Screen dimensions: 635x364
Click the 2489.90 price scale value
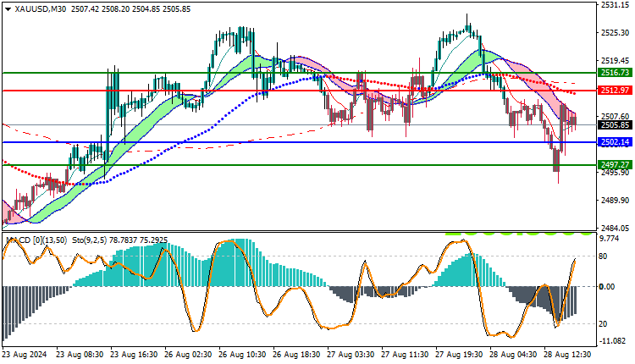(615, 201)
